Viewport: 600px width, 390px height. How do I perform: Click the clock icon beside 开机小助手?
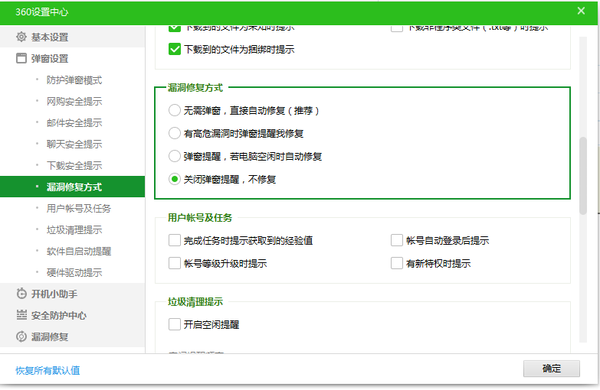click(x=21, y=294)
